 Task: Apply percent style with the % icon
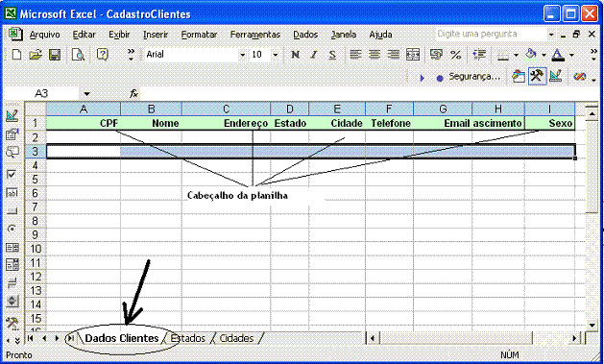(456, 55)
